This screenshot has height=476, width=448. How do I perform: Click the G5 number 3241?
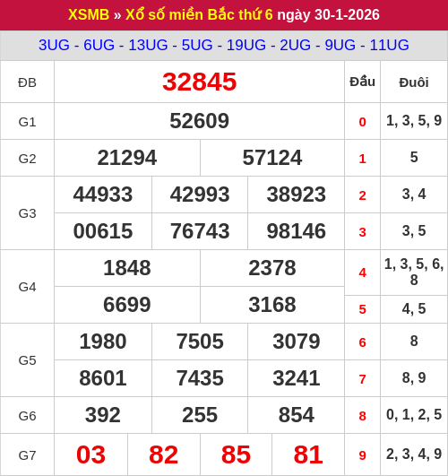297,378
